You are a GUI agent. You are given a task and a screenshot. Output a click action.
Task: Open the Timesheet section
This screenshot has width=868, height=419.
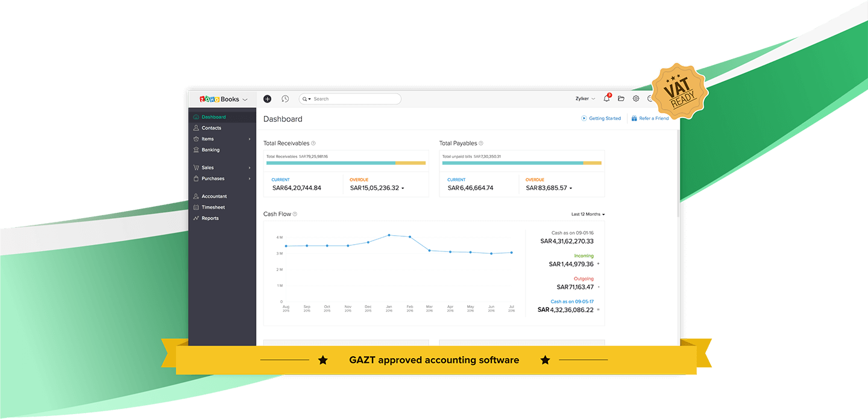[212, 207]
